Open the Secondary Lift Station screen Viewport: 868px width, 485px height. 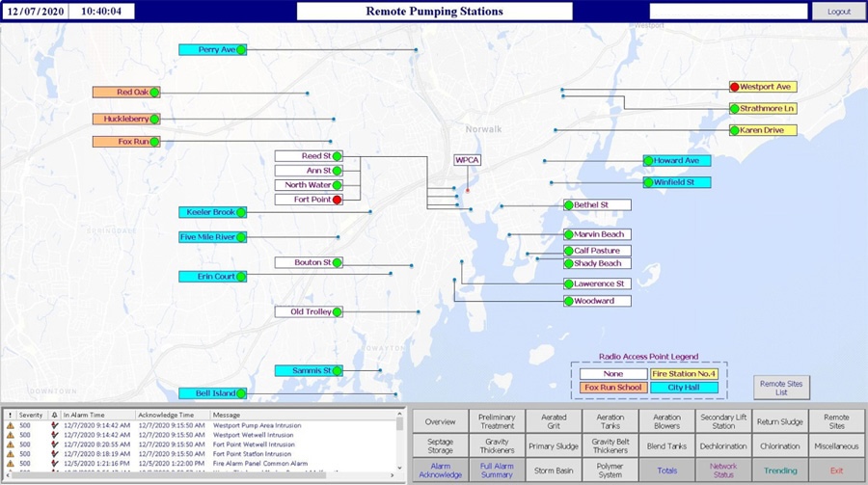point(723,422)
